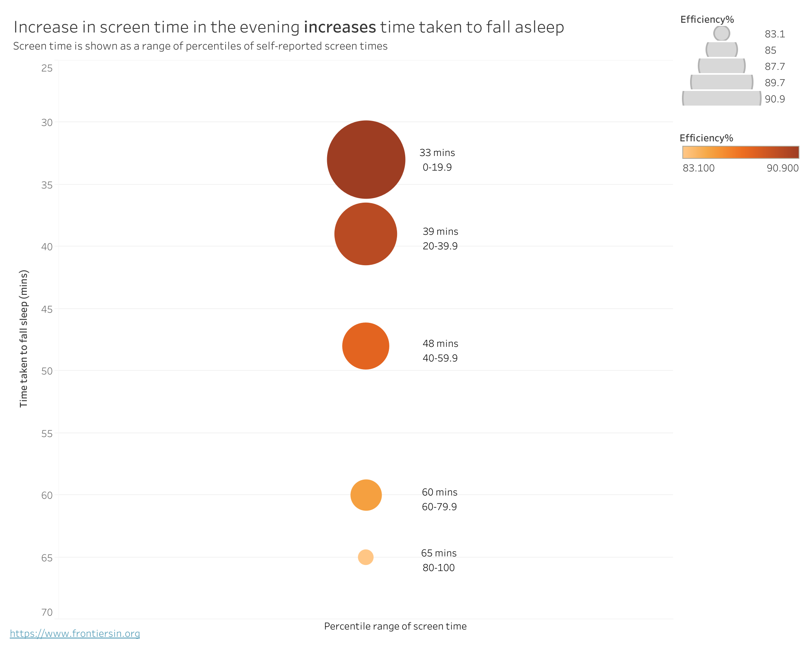Click the orange 48 mins bubble
This screenshot has height=649, width=812.
[x=366, y=346]
